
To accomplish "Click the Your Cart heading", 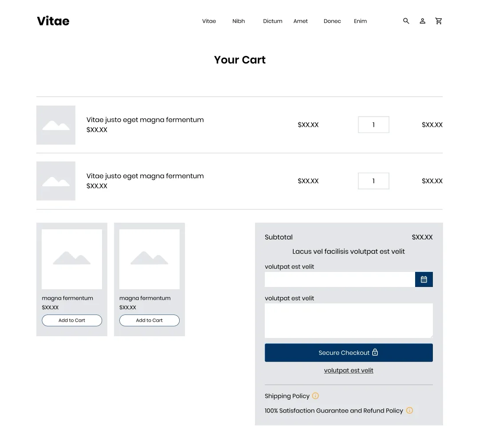I will [x=240, y=60].
